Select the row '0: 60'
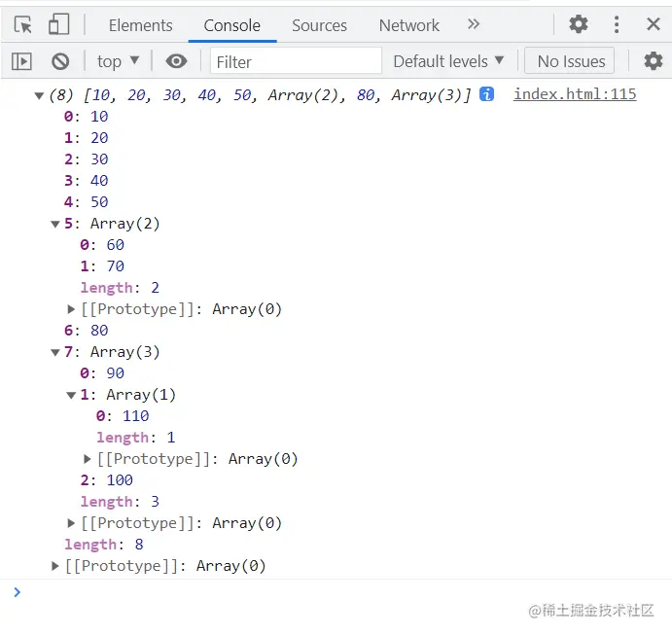 coord(102,245)
